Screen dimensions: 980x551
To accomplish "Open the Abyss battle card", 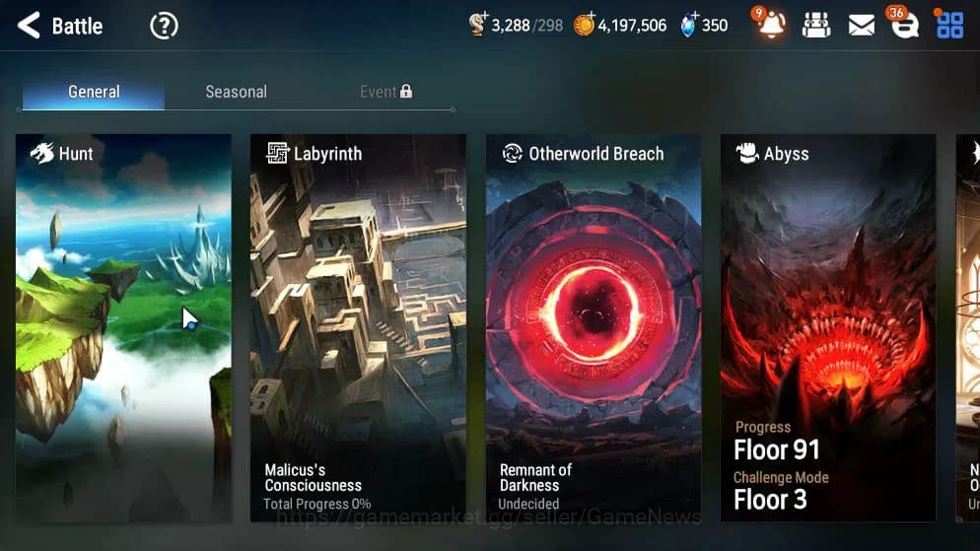I will pos(828,328).
